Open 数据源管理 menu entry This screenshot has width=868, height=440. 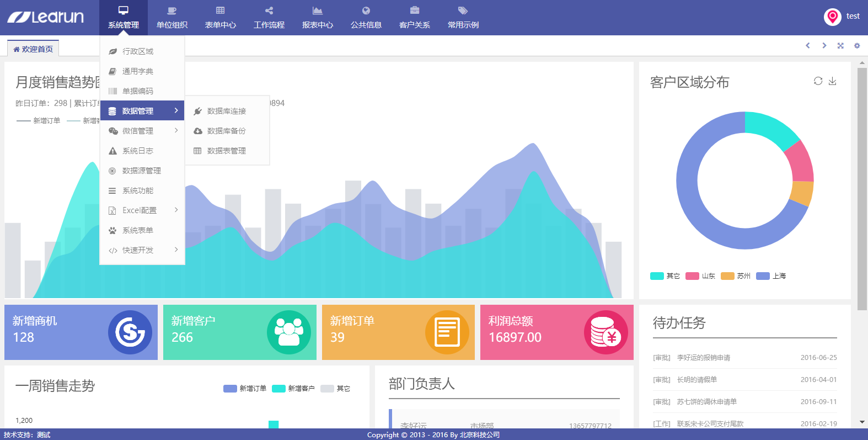[142, 171]
